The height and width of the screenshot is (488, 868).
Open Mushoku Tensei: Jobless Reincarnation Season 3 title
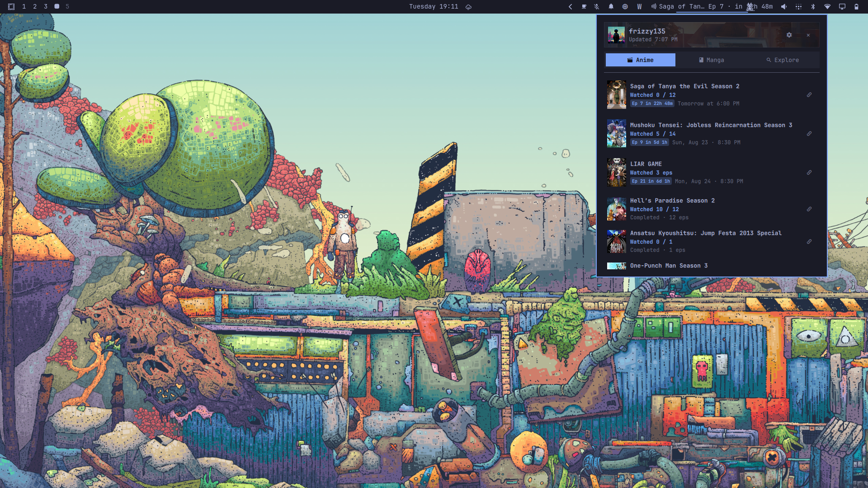pos(711,125)
